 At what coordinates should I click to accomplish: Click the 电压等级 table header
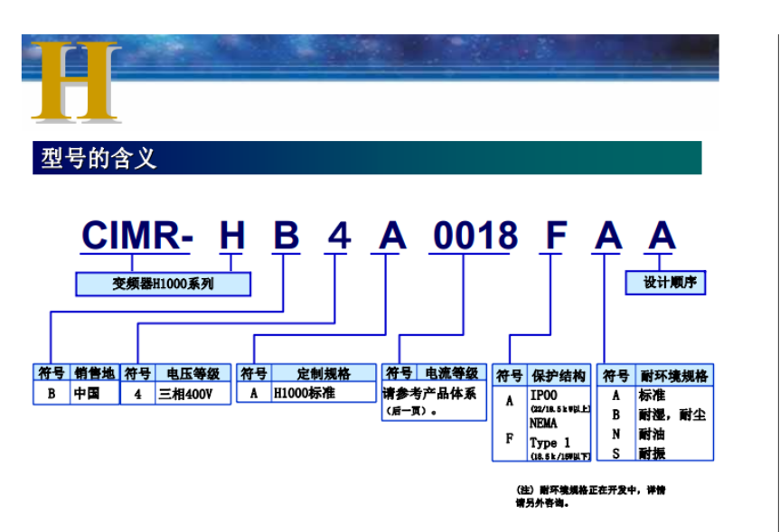point(187,374)
